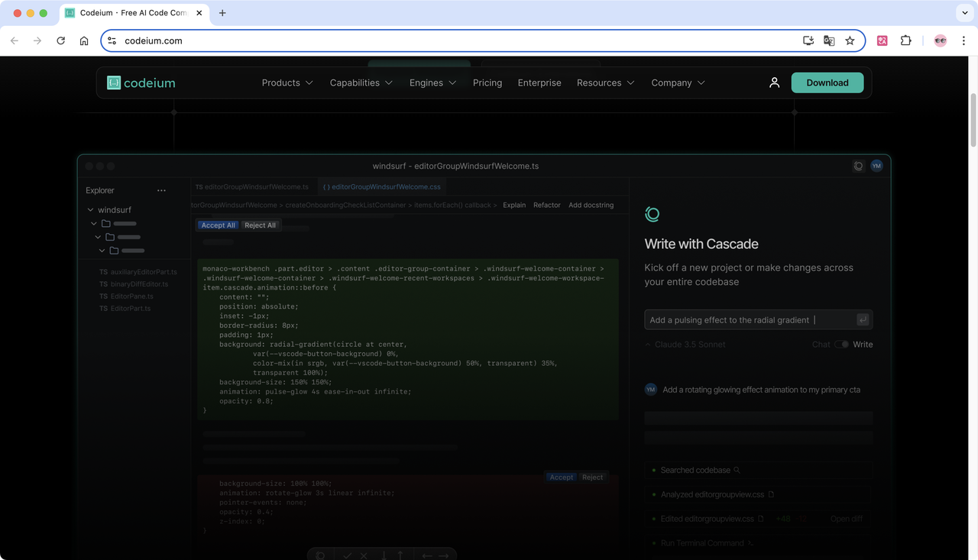Screen dimensions: 978x560
Task: Open auxiliaryEditorPart.ts in the Explorer
Action: click(138, 272)
